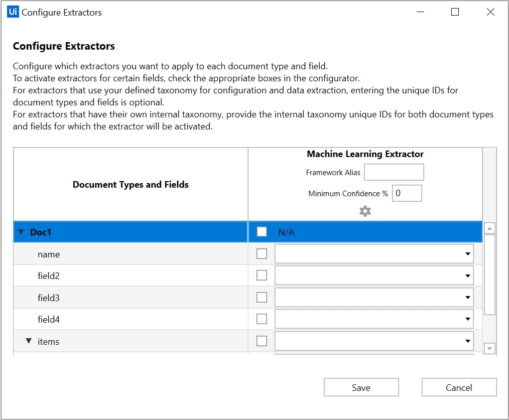Expand the field2 mapping dropdown
The image size is (509, 420).
pyautogui.click(x=374, y=275)
